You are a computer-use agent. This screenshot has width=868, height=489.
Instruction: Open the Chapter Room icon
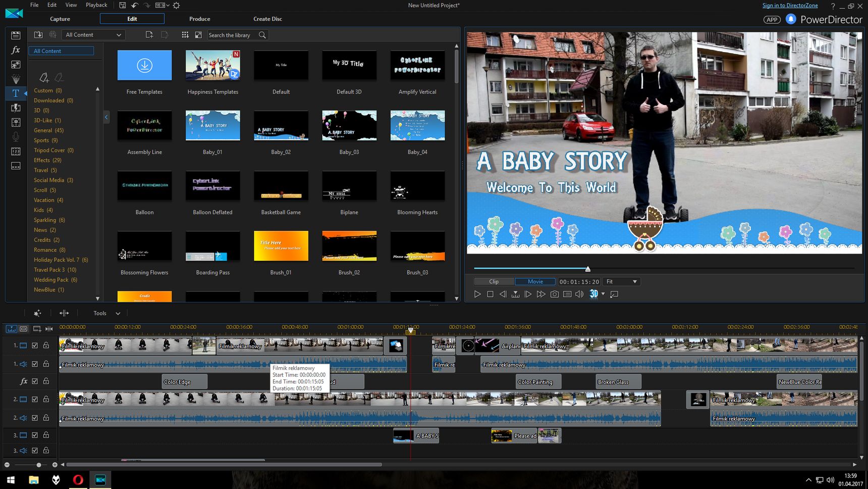pyautogui.click(x=16, y=152)
